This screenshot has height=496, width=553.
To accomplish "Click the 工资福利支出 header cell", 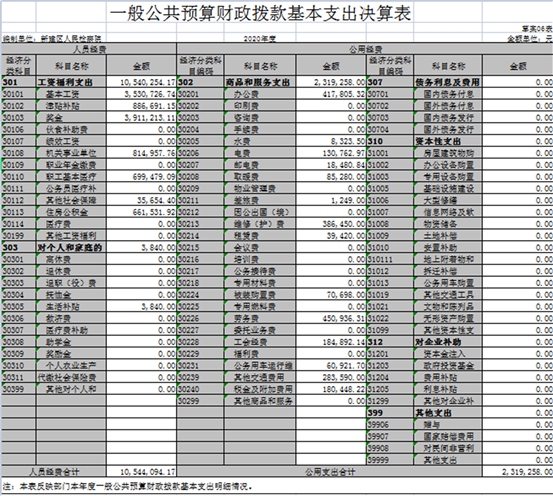I will 71,82.
